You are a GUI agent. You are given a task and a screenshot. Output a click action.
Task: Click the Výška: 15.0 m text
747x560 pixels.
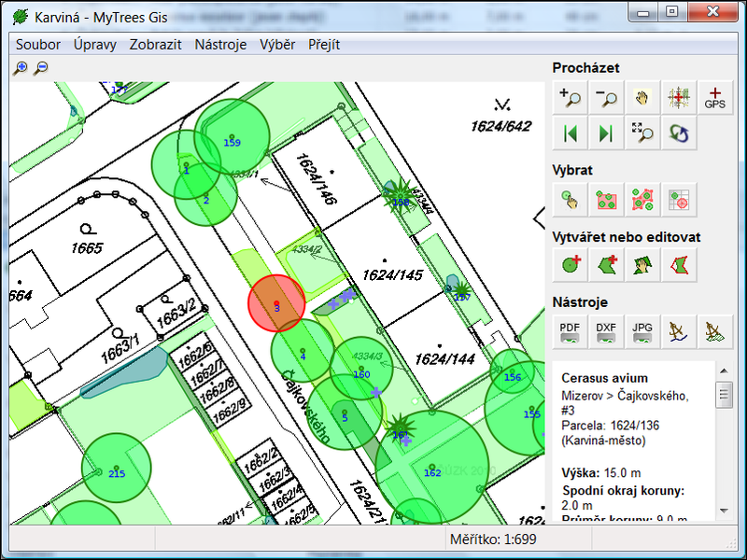click(x=600, y=473)
